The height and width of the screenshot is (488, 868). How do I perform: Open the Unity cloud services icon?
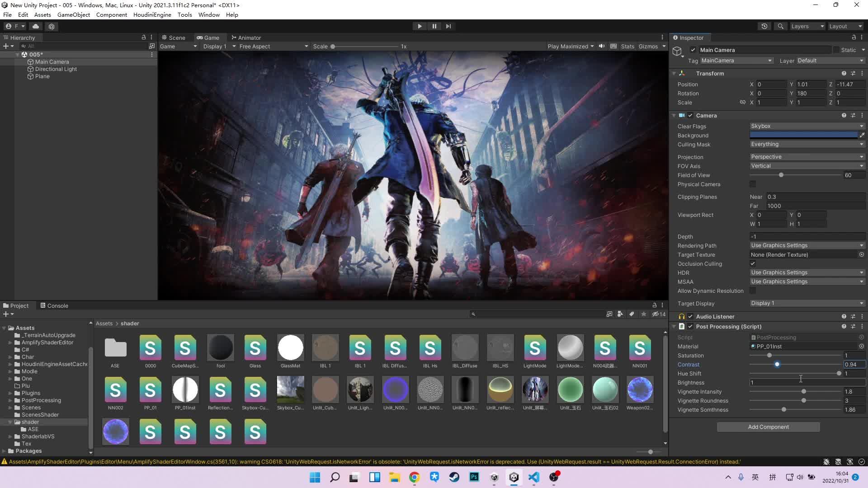pos(36,26)
